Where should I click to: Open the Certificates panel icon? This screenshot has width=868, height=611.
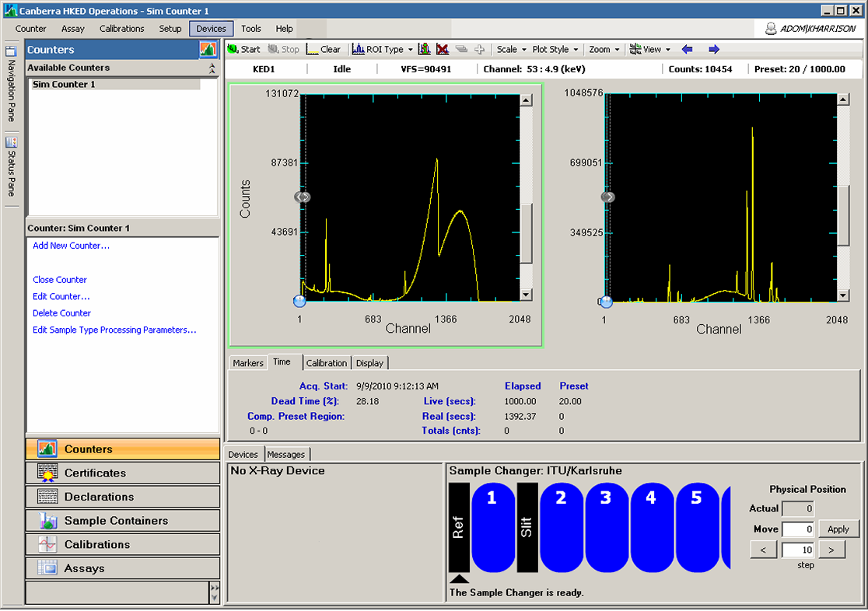[x=47, y=473]
